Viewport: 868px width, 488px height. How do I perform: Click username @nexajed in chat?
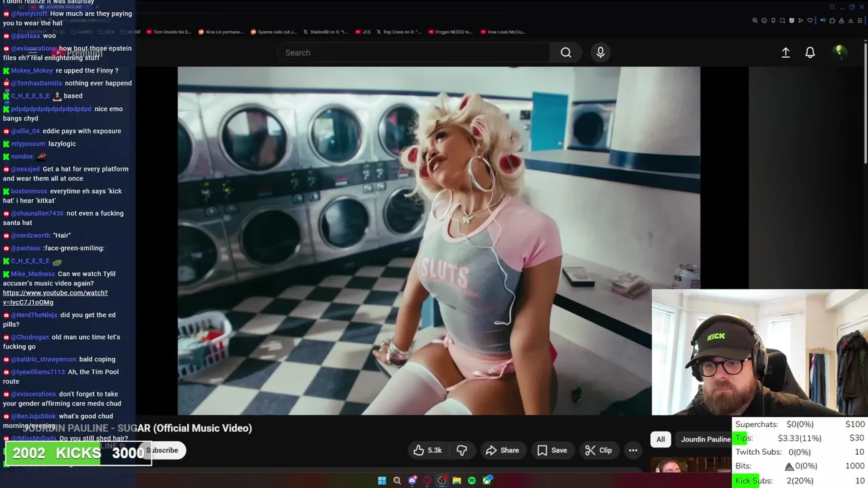click(25, 169)
